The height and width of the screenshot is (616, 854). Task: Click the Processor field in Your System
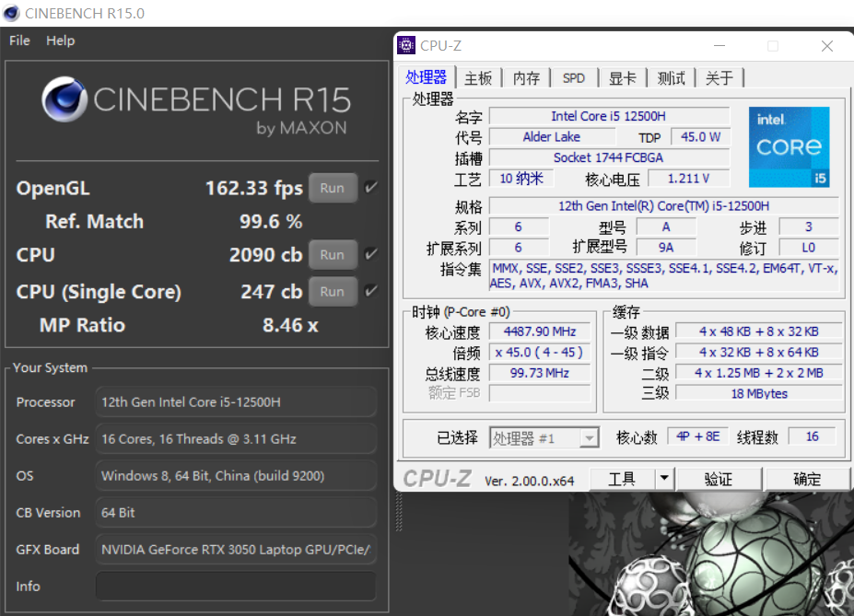[x=236, y=402]
